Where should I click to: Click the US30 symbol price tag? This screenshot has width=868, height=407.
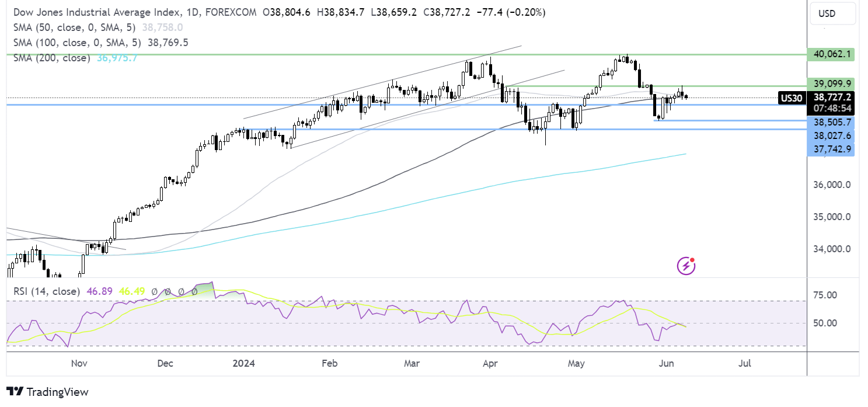tap(791, 98)
